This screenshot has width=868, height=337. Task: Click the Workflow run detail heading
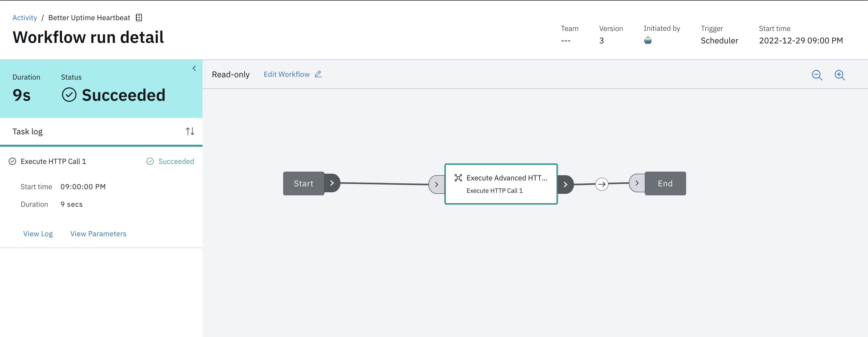pos(88,37)
